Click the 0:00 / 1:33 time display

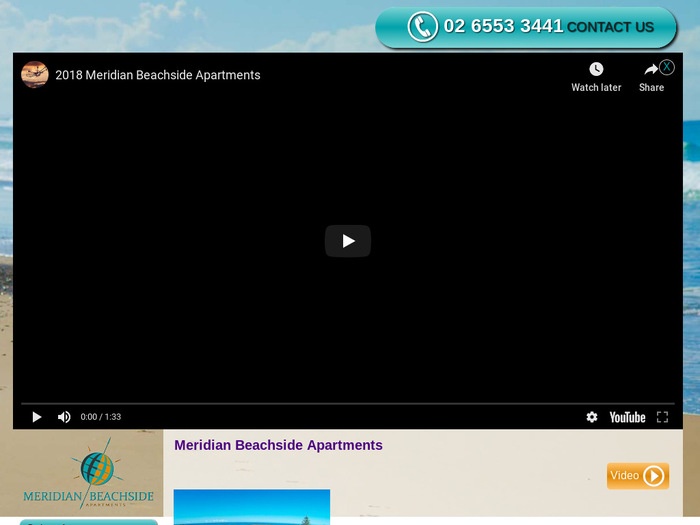pos(101,417)
